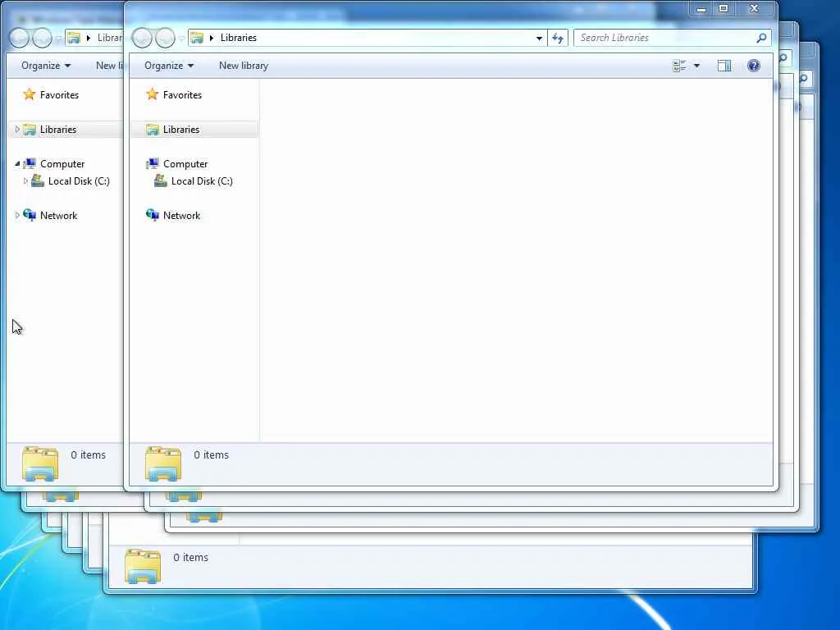This screenshot has width=840, height=630.
Task: Open the view options dropdown arrow
Action: (x=696, y=66)
